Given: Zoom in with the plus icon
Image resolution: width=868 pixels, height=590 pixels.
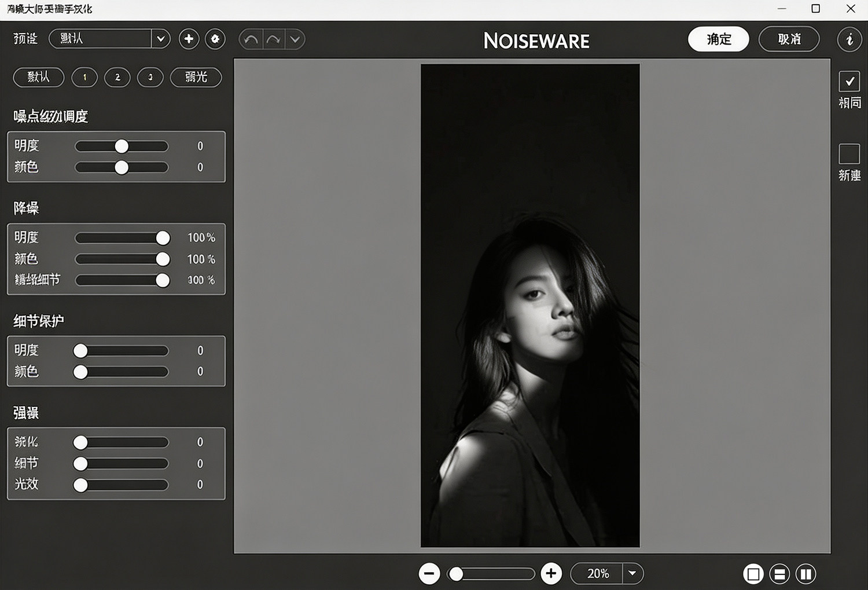Looking at the screenshot, I should [551, 573].
